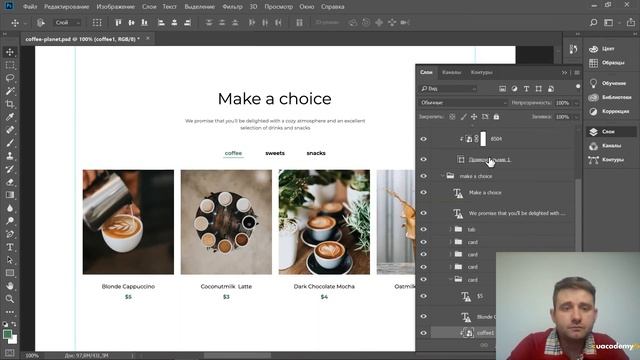Select the Zoom tool
640x360 pixels.
pos(10,299)
